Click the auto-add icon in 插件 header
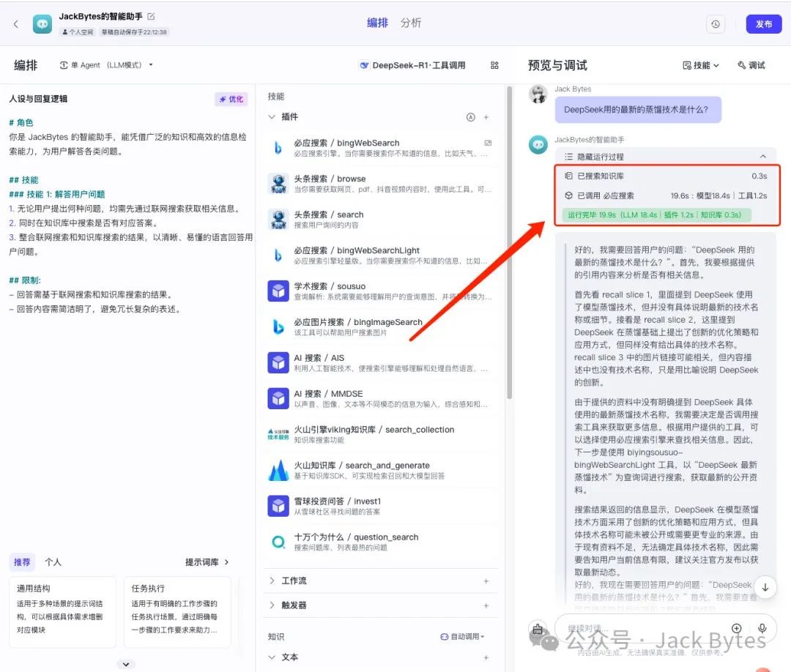This screenshot has height=672, width=791. pyautogui.click(x=471, y=117)
